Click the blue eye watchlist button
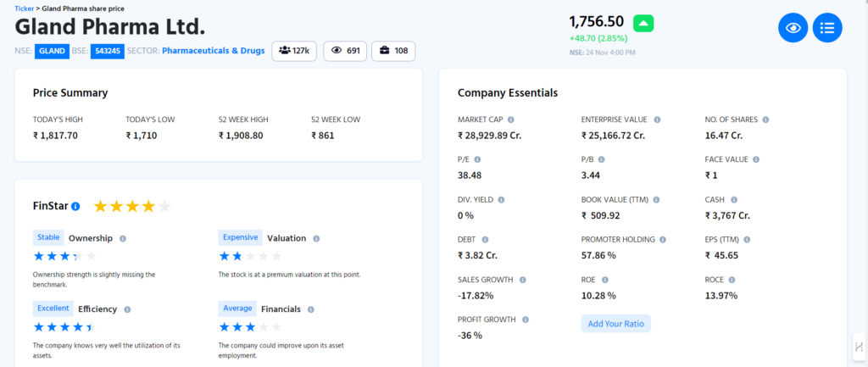868x367 pixels. coord(793,28)
